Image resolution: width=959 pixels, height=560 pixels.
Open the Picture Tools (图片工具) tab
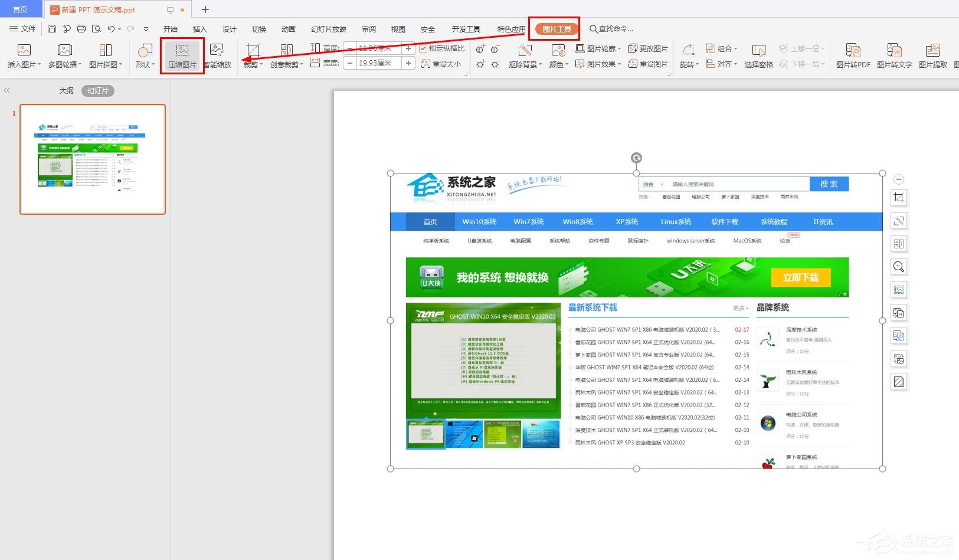tap(557, 29)
